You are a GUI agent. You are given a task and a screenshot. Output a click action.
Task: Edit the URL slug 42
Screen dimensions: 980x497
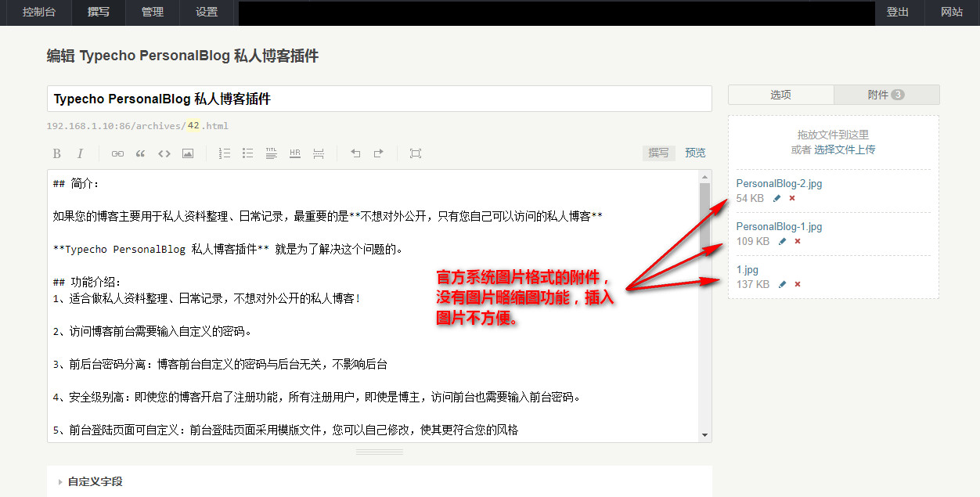tap(193, 126)
